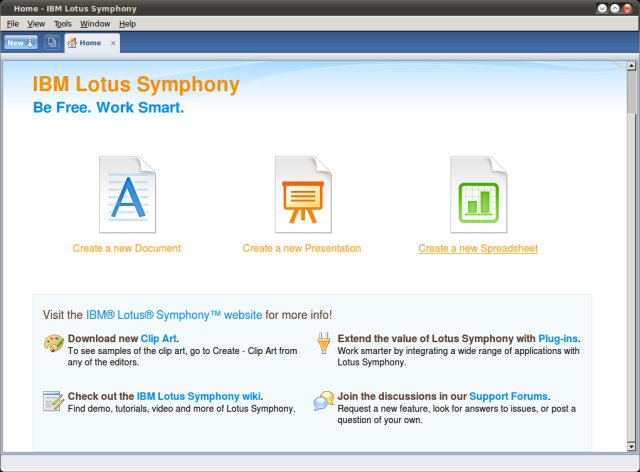Viewport: 640px width, 472px height.
Task: Open the IBM Lotus Symphony wiki link
Action: click(x=198, y=396)
